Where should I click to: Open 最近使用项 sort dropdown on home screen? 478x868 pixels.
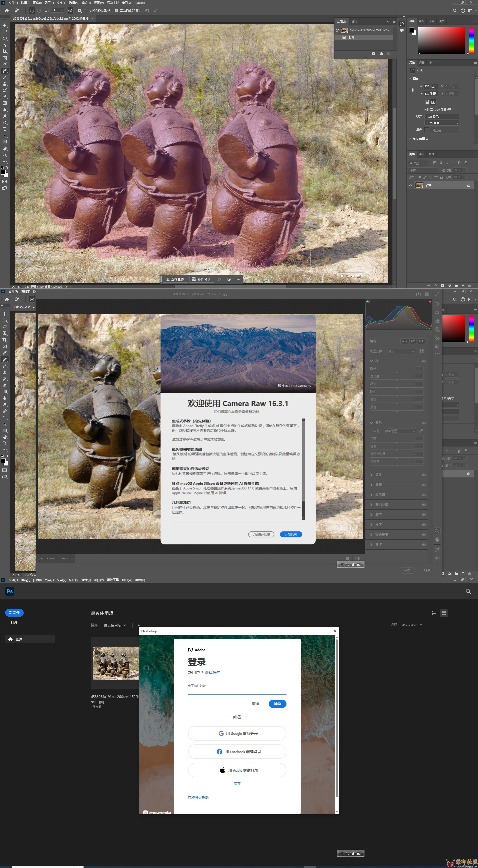pos(115,625)
